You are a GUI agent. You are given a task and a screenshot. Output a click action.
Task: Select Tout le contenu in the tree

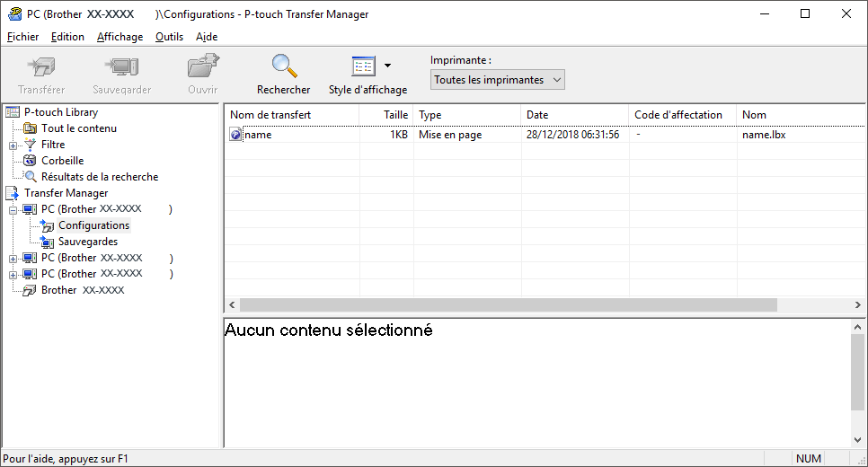coord(78,128)
